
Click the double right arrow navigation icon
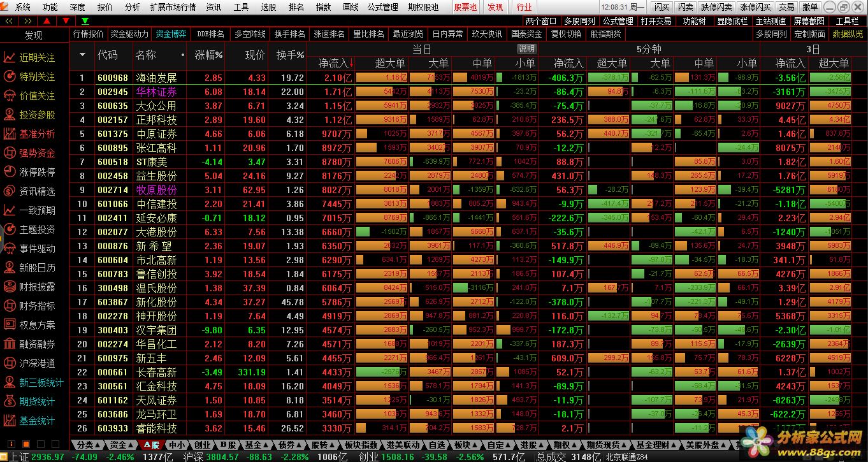tap(29, 21)
